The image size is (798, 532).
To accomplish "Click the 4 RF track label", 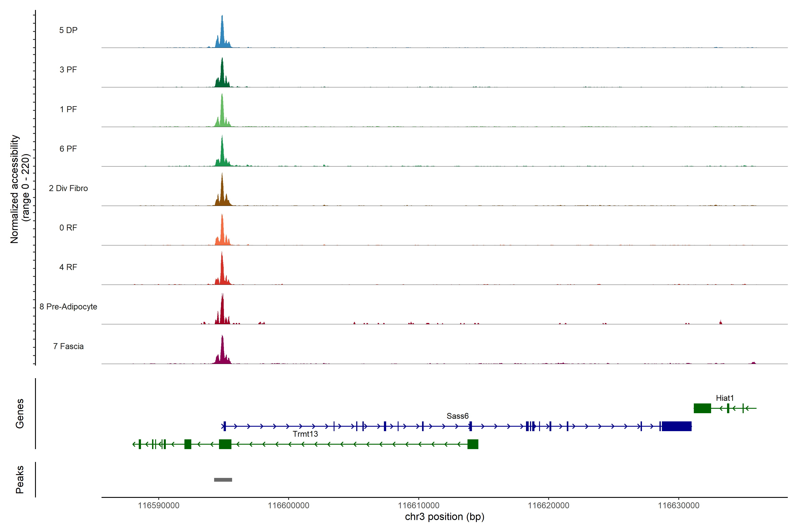I will pos(68,267).
